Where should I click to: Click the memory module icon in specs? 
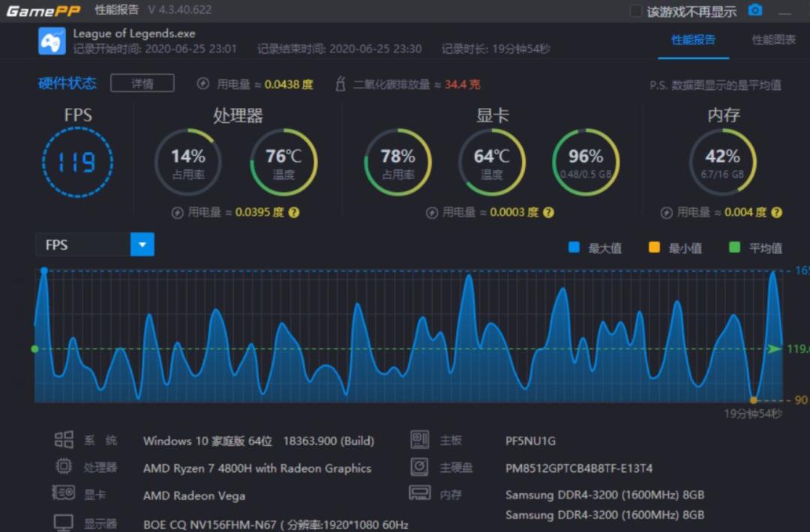(x=419, y=493)
